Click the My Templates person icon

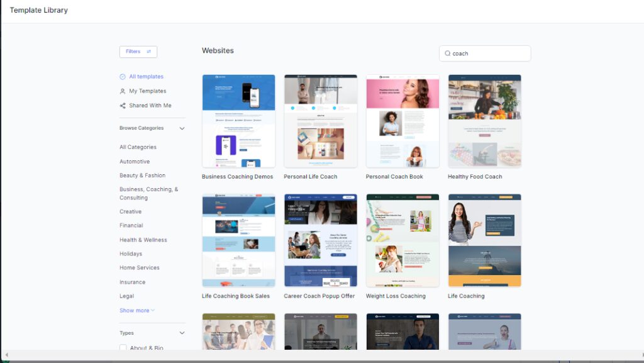pos(123,91)
